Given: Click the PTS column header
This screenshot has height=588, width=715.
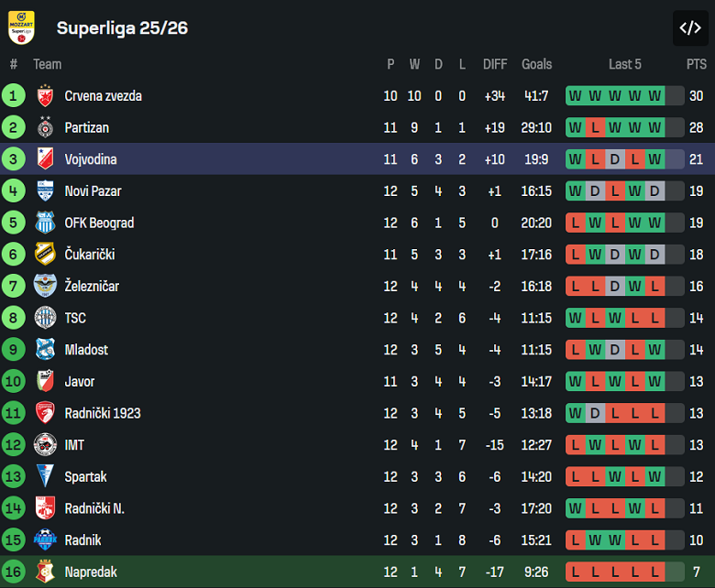Looking at the screenshot, I should click(x=697, y=64).
